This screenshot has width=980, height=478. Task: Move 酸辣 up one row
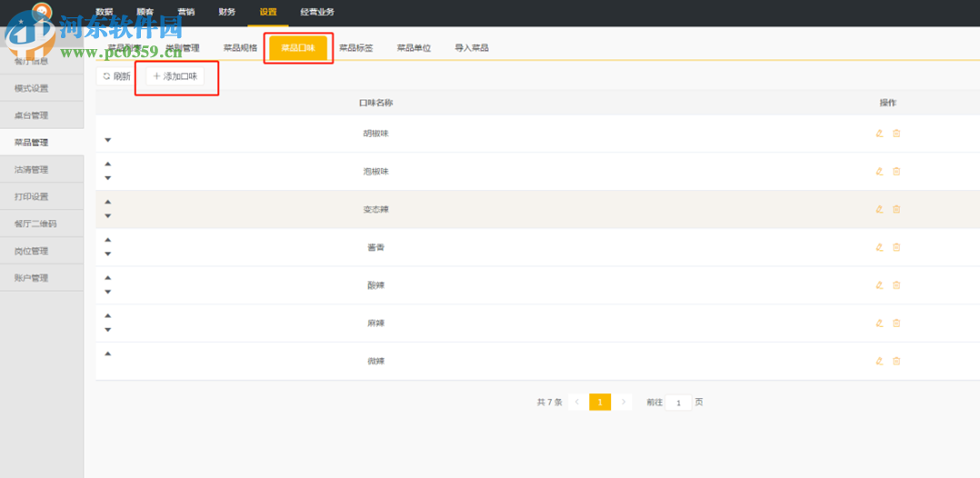107,277
